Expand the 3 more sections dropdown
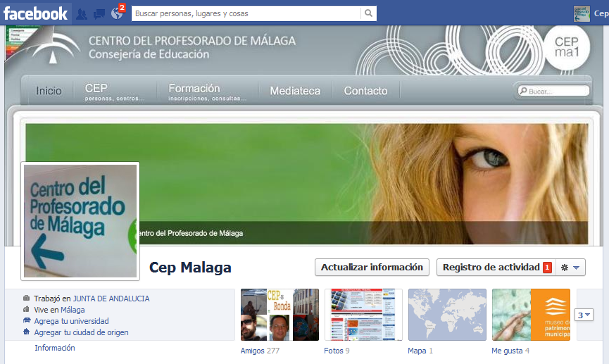 [x=584, y=315]
